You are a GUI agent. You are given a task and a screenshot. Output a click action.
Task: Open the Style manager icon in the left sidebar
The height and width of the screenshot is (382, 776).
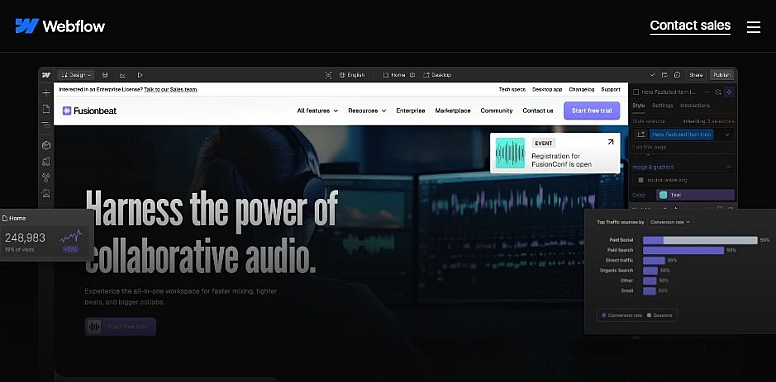click(x=46, y=161)
